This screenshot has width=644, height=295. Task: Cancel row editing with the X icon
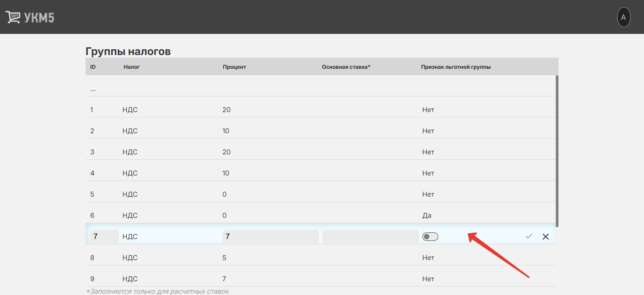546,237
